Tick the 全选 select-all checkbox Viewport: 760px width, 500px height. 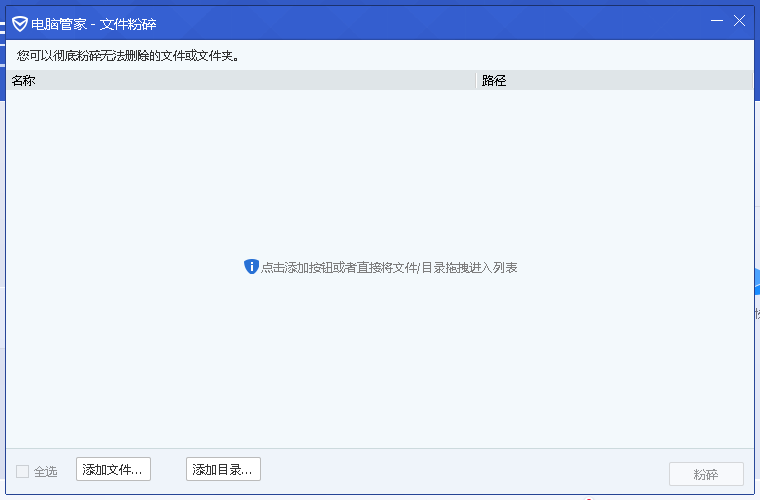(x=22, y=471)
